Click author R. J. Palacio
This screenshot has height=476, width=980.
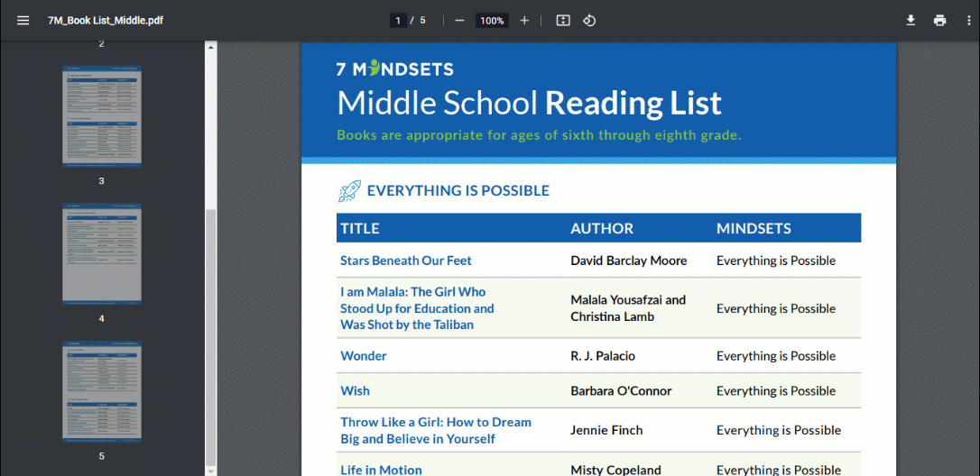point(603,356)
